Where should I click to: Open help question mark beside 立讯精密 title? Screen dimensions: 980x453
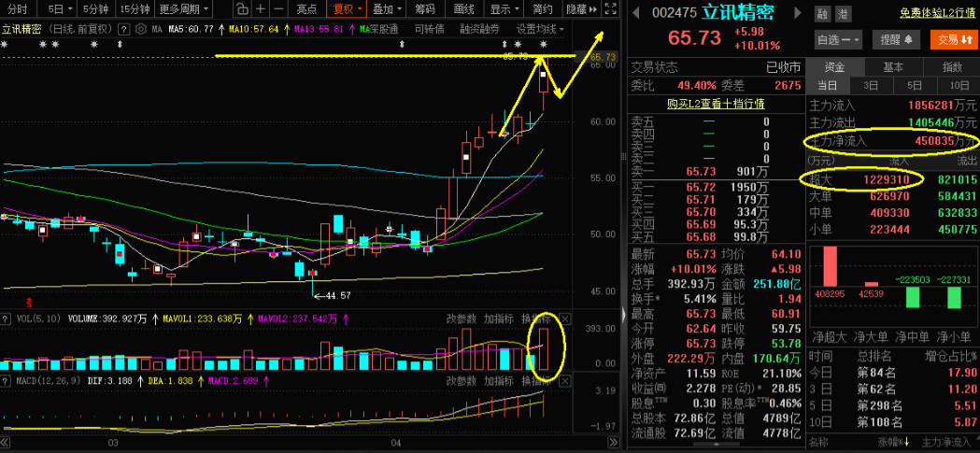pyautogui.click(x=123, y=29)
